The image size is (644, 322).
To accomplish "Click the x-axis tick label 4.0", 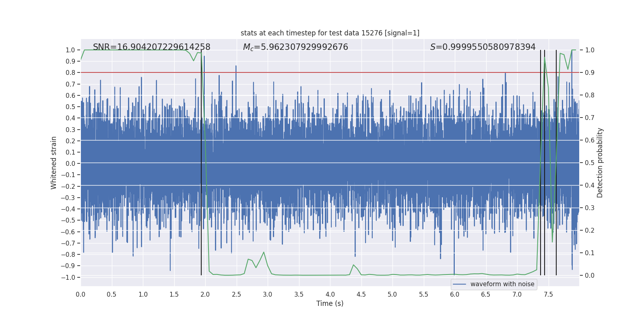I will point(330,295).
